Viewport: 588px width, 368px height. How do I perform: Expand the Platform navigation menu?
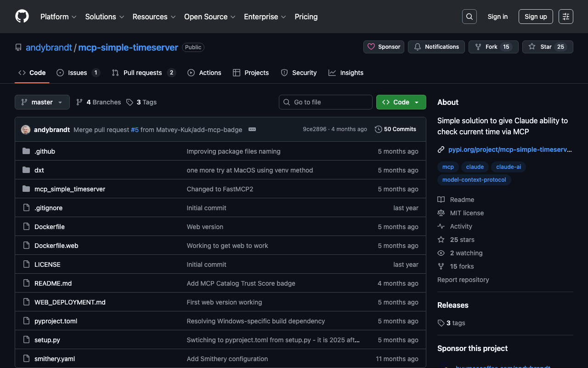[x=58, y=17]
